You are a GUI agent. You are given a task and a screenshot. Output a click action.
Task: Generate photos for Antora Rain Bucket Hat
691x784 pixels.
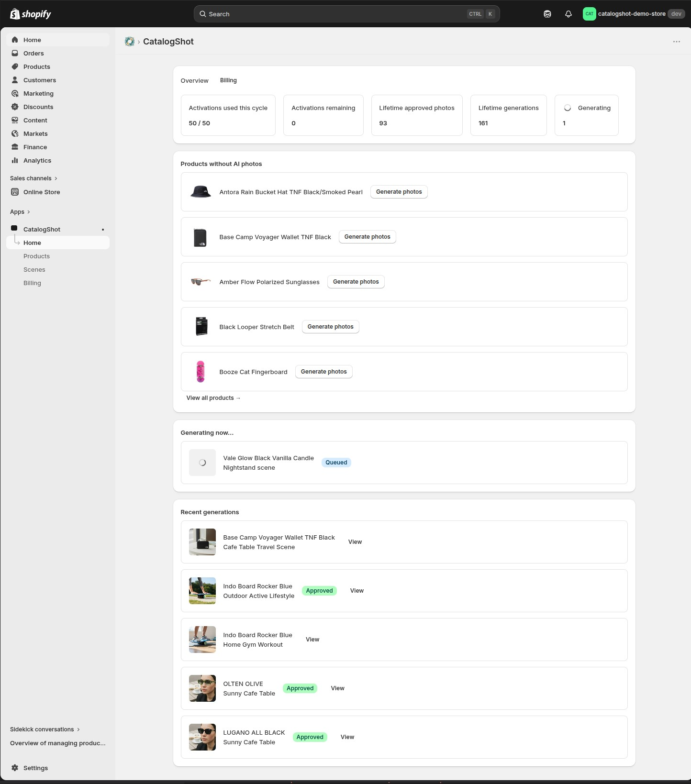[x=399, y=192]
